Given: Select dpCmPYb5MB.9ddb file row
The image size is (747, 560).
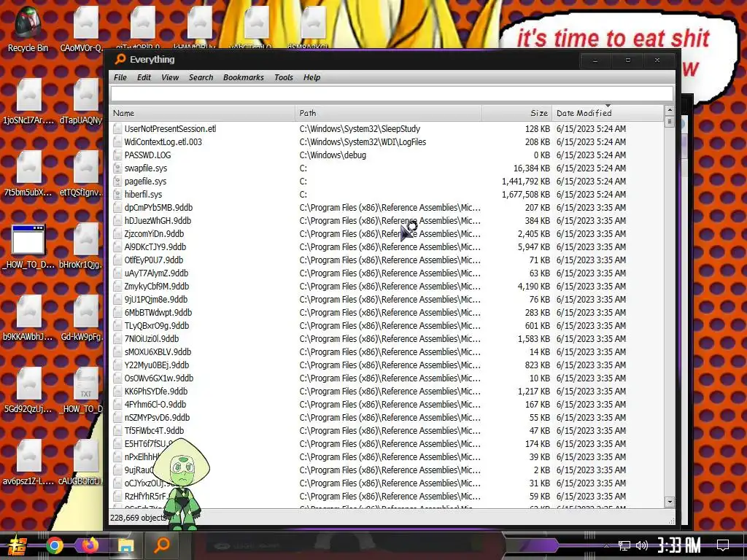Looking at the screenshot, I should point(387,208).
